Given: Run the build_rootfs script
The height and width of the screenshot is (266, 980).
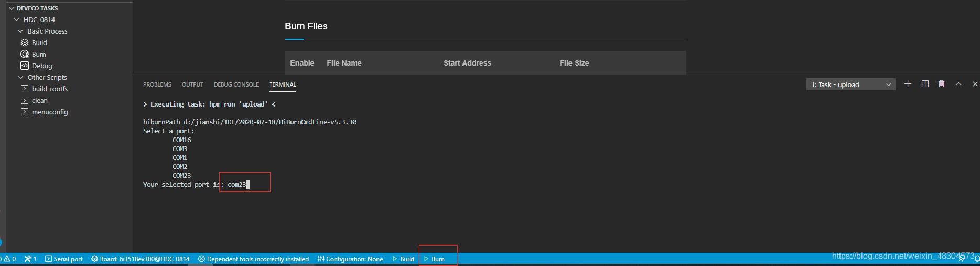Looking at the screenshot, I should pos(45,89).
